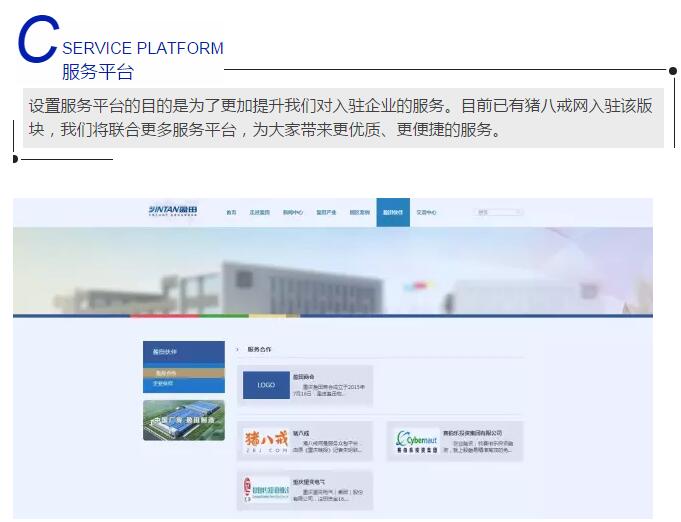Click the 猪八戒 ZBJ.COM logo
The height and width of the screenshot is (522, 681).
point(265,441)
